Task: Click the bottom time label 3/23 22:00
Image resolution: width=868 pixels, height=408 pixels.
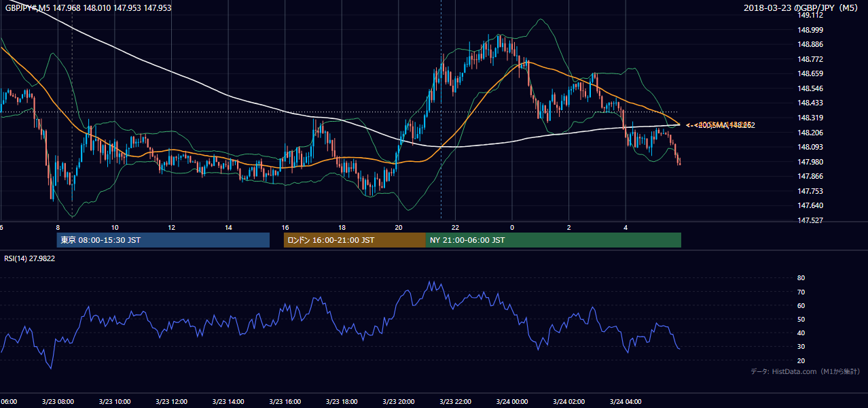Action: pos(456,401)
